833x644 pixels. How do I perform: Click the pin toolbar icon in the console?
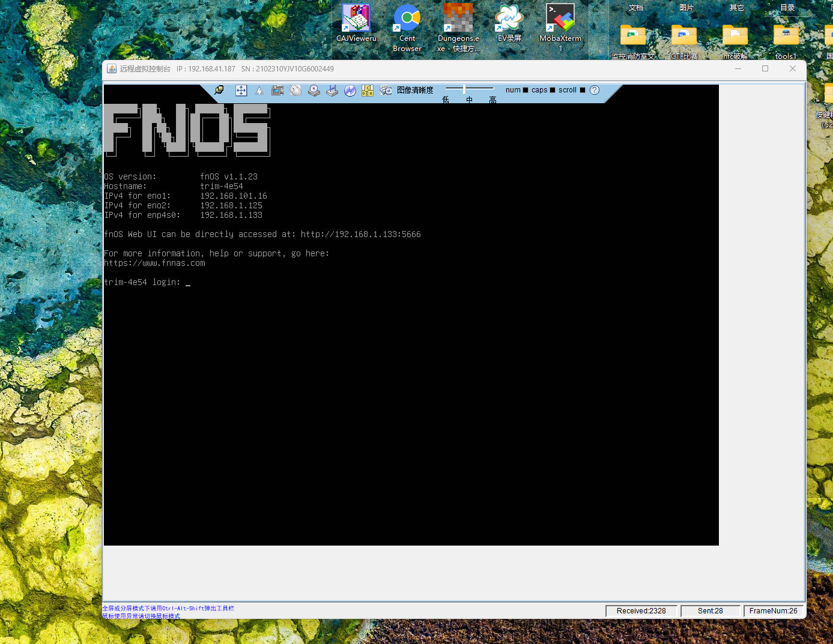tap(219, 91)
